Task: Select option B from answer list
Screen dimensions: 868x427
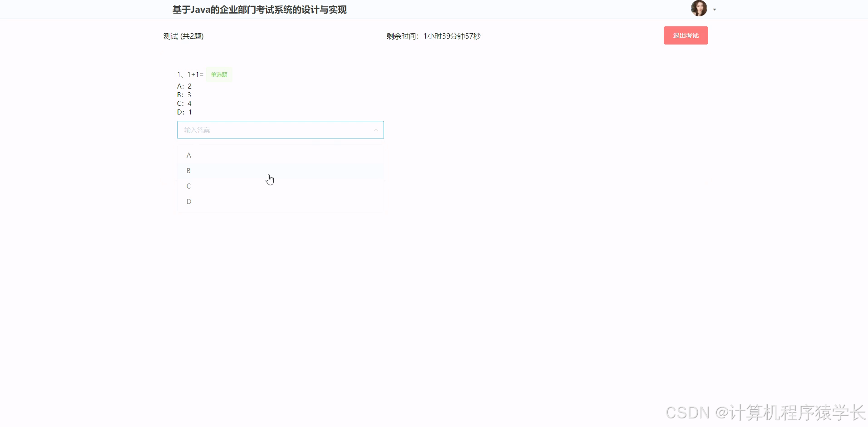Action: coord(280,171)
